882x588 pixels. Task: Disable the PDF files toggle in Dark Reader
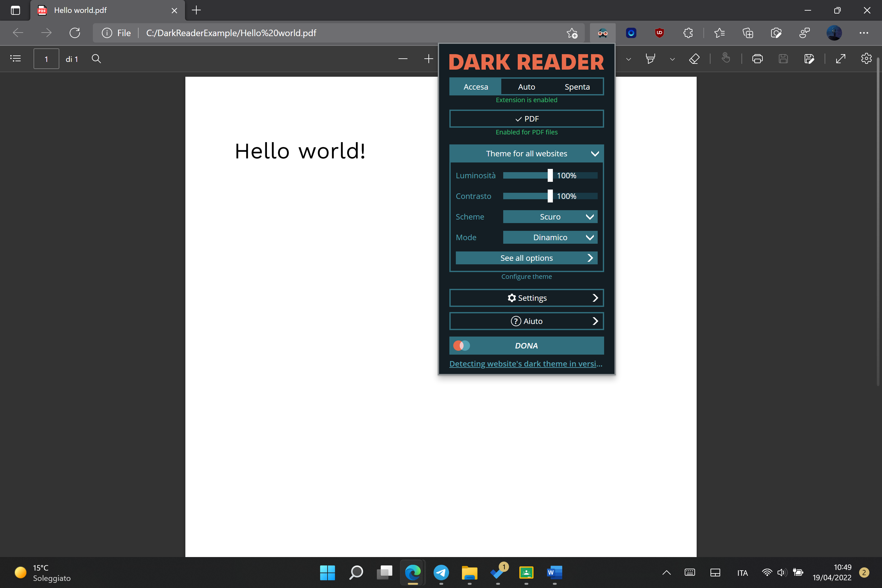[x=526, y=119]
